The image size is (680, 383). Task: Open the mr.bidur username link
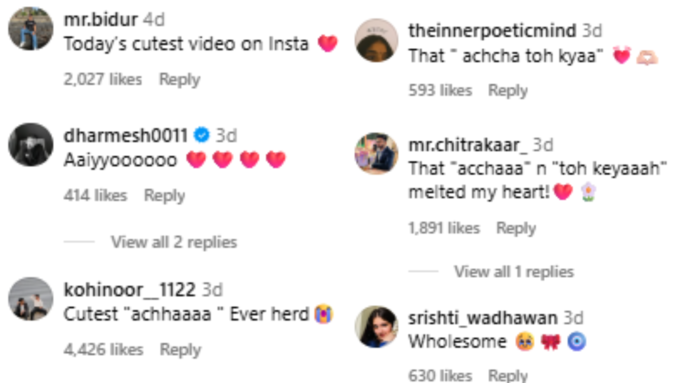pos(101,20)
